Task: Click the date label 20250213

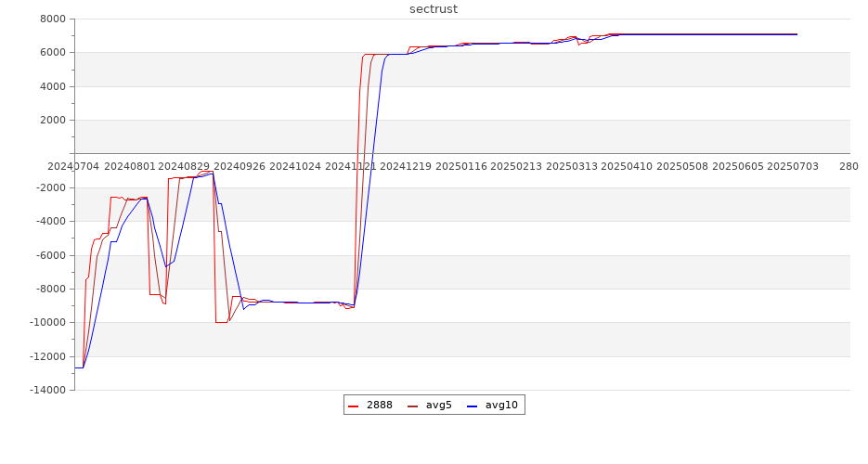Action: [516, 166]
